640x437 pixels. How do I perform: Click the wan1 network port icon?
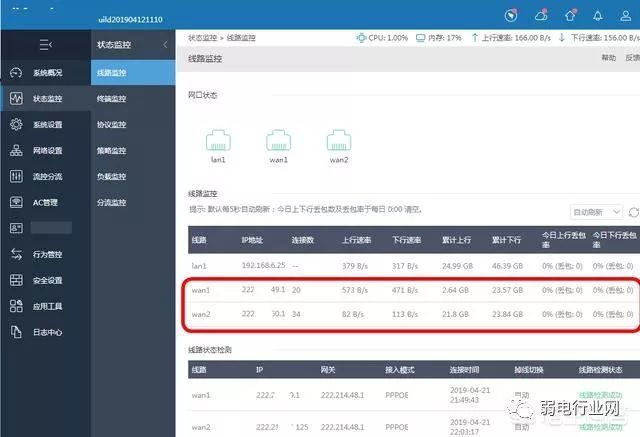point(278,140)
